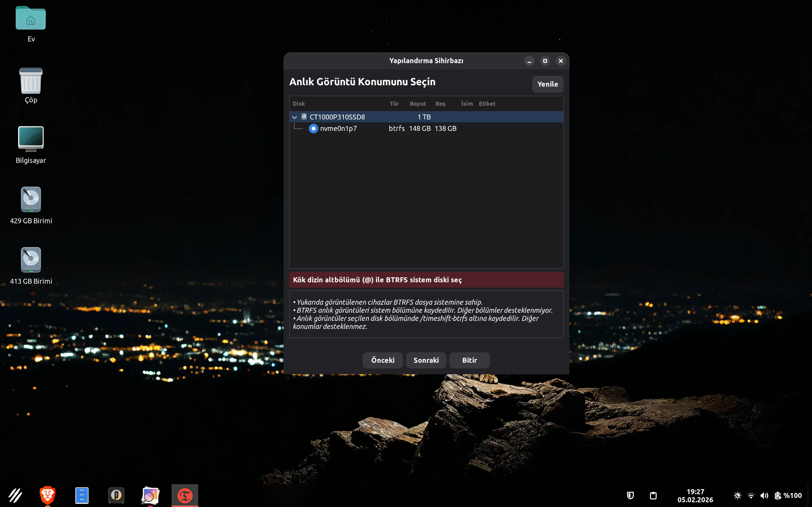Open the file manager taskbar icon
This screenshot has height=507, width=812.
(x=82, y=495)
